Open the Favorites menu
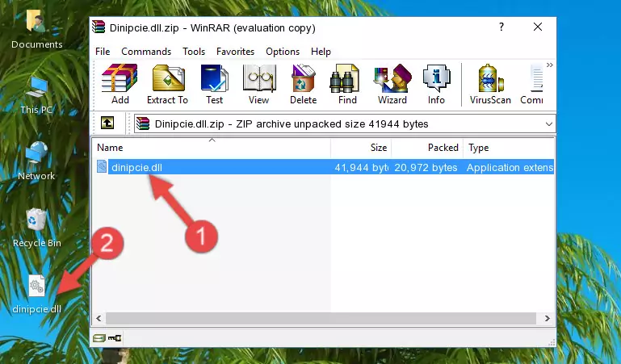This screenshot has height=364, width=621. click(x=235, y=52)
